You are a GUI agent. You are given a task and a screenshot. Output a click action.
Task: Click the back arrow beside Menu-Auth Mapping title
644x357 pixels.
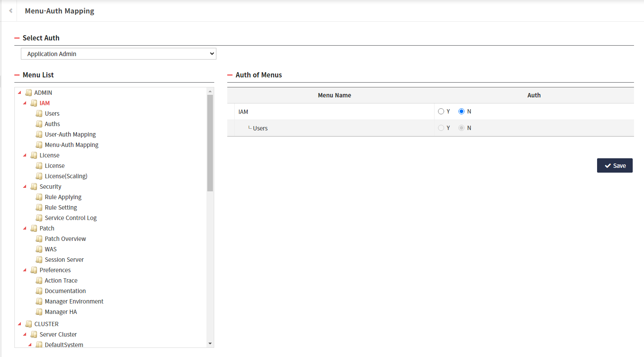coord(10,10)
